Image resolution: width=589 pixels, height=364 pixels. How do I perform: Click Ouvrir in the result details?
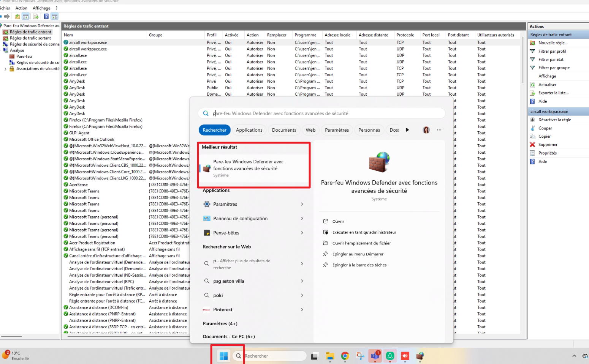(x=338, y=221)
